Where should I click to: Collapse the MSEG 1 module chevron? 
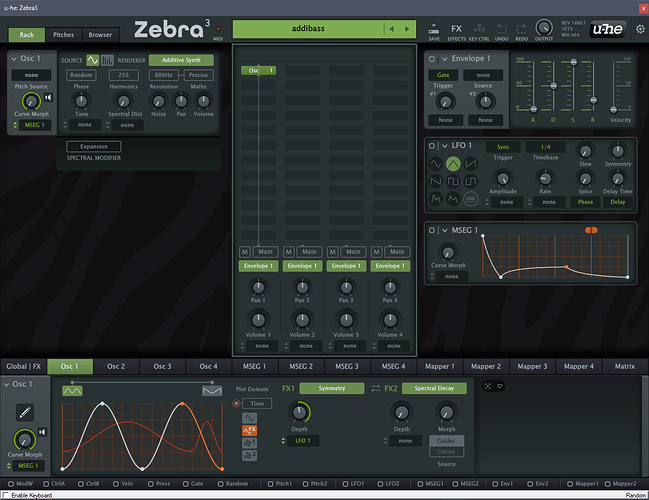coord(445,230)
